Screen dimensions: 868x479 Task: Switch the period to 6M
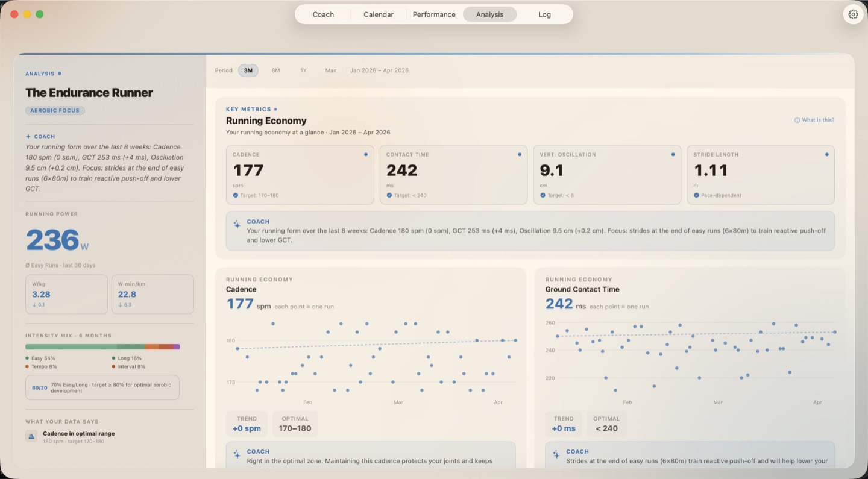[x=276, y=70]
